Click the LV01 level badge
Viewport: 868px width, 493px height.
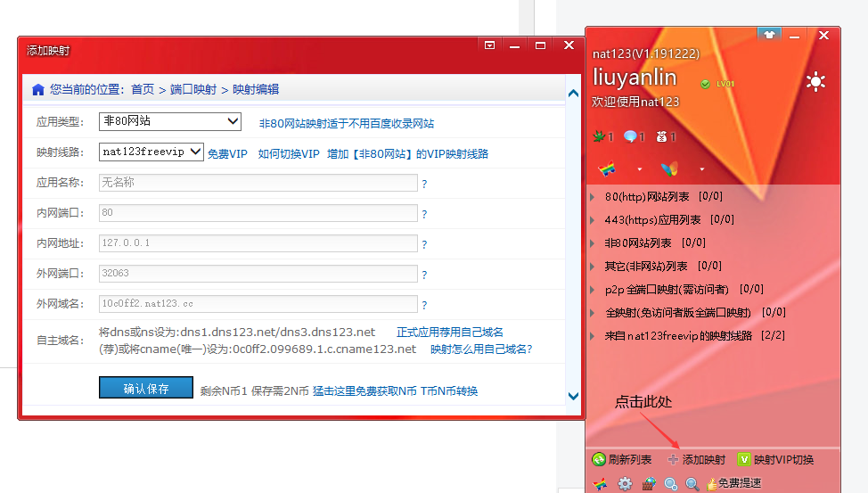(725, 84)
